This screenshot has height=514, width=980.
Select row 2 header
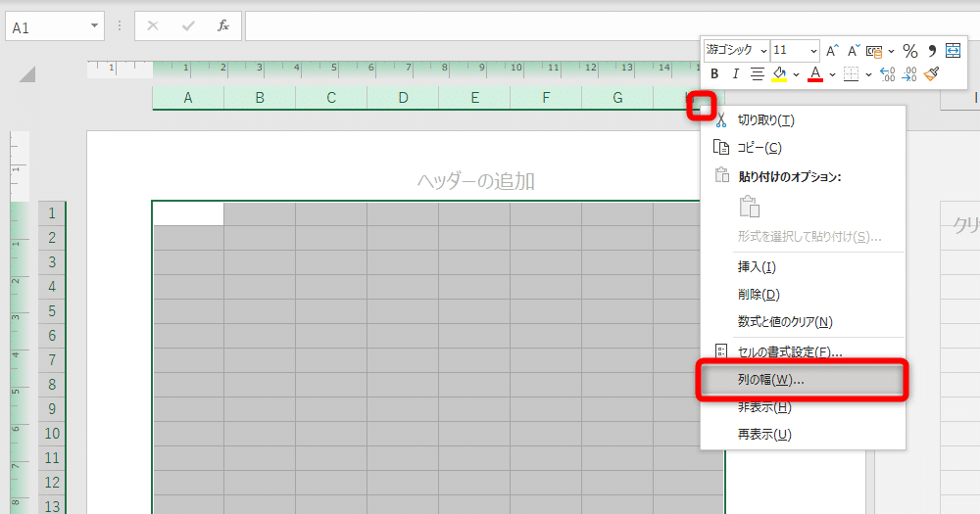click(x=52, y=237)
